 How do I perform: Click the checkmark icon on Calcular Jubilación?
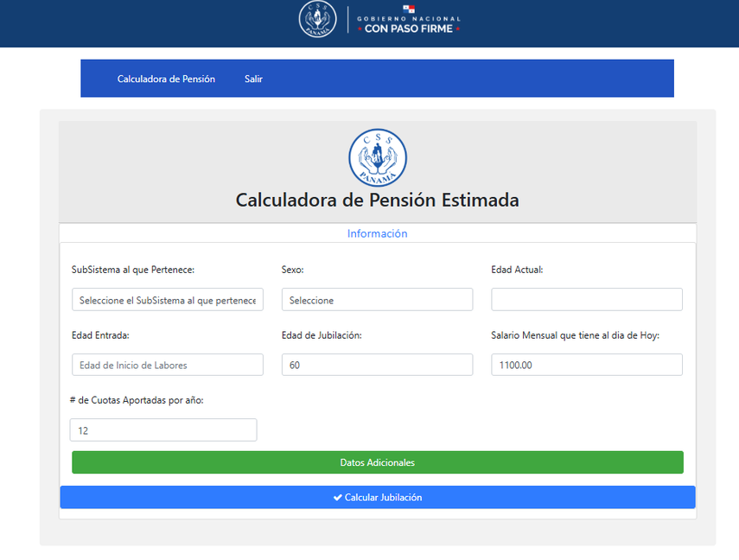click(x=337, y=497)
